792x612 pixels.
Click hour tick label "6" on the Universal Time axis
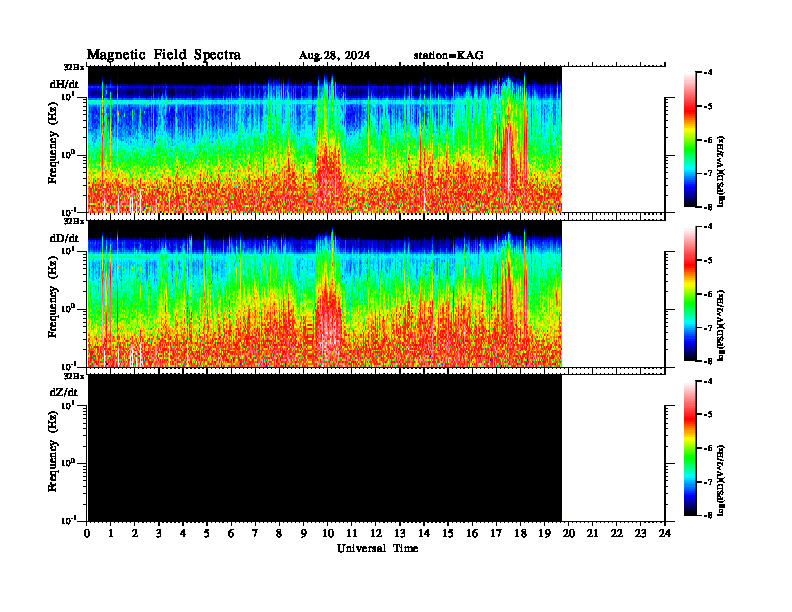(231, 534)
